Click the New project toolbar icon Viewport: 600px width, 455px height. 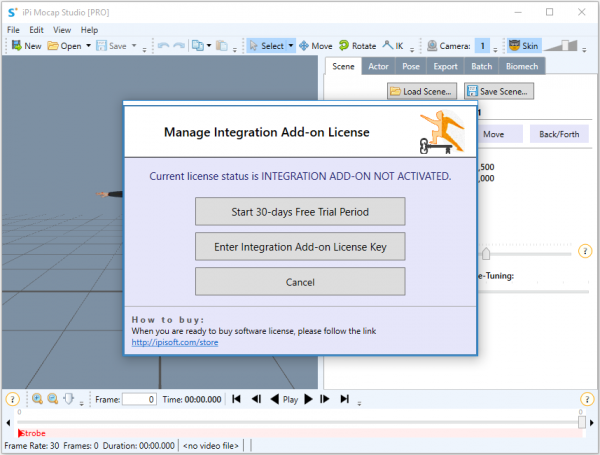pyautogui.click(x=17, y=46)
